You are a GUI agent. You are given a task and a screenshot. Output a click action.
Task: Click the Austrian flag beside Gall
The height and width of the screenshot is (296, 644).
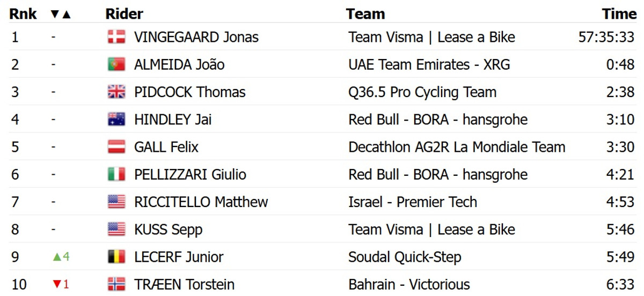click(x=116, y=147)
